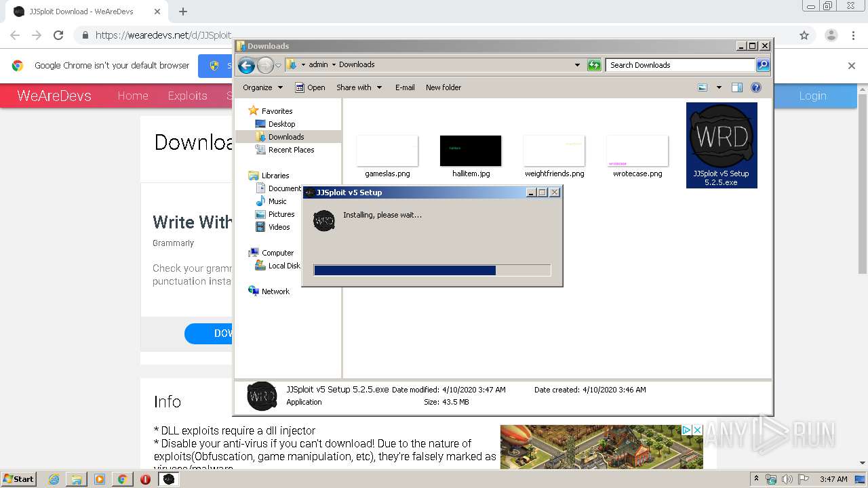Click the volume icon in system tray

tap(787, 479)
